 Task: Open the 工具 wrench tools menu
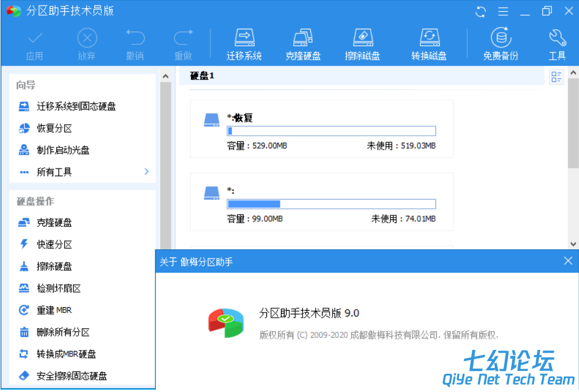click(557, 44)
